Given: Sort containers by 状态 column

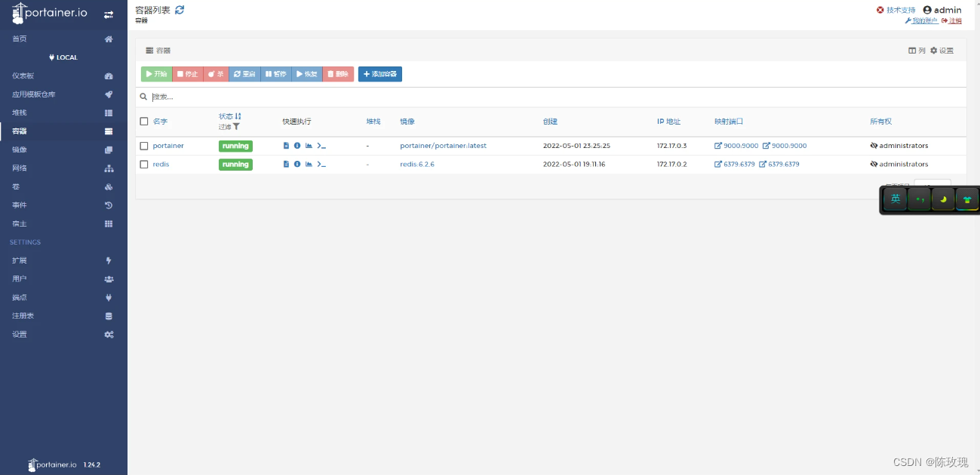Looking at the screenshot, I should coord(230,116).
